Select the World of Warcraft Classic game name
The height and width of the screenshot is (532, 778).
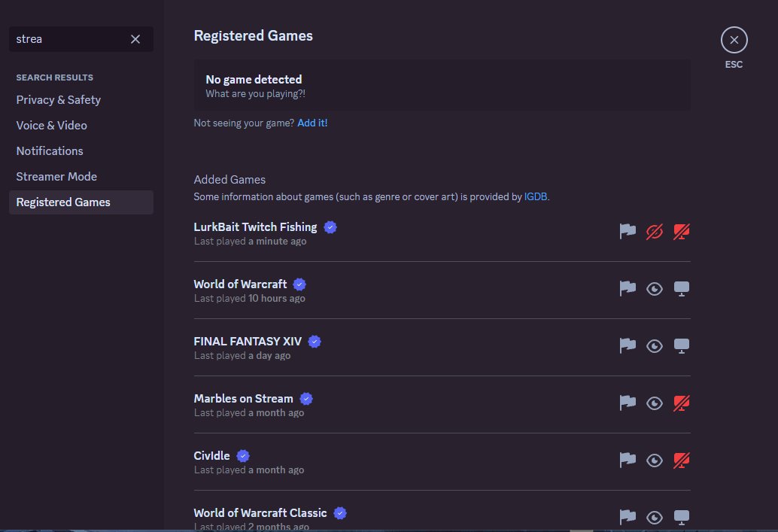(x=260, y=512)
